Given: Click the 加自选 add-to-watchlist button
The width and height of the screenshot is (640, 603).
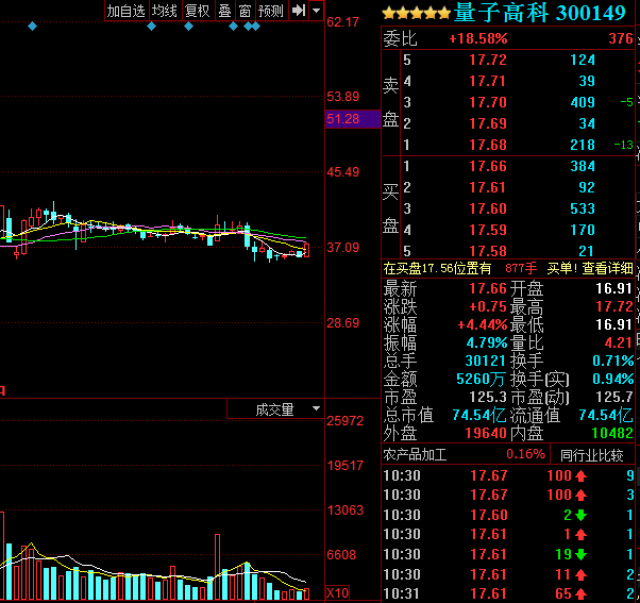Looking at the screenshot, I should tap(126, 11).
